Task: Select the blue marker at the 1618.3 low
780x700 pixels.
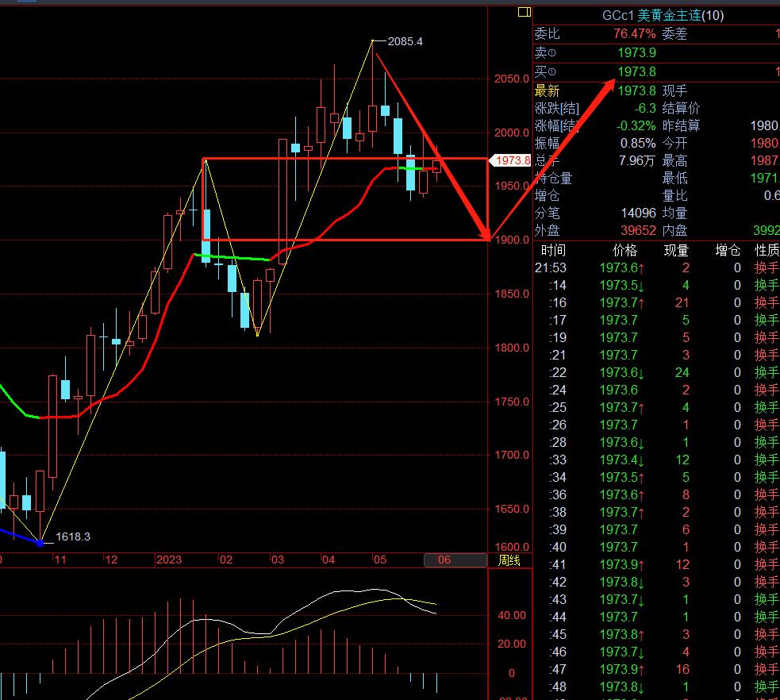Action: 40,543
